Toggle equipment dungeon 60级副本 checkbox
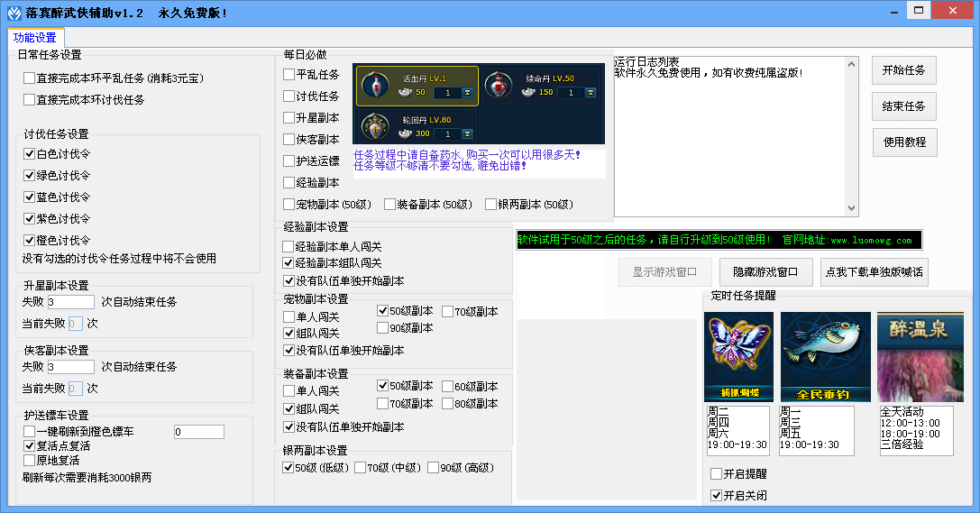 447,386
